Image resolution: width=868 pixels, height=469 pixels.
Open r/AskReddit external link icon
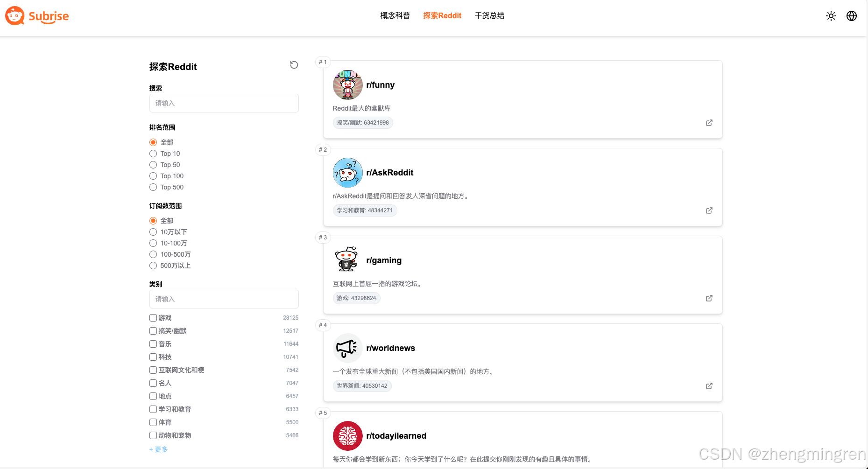tap(709, 210)
